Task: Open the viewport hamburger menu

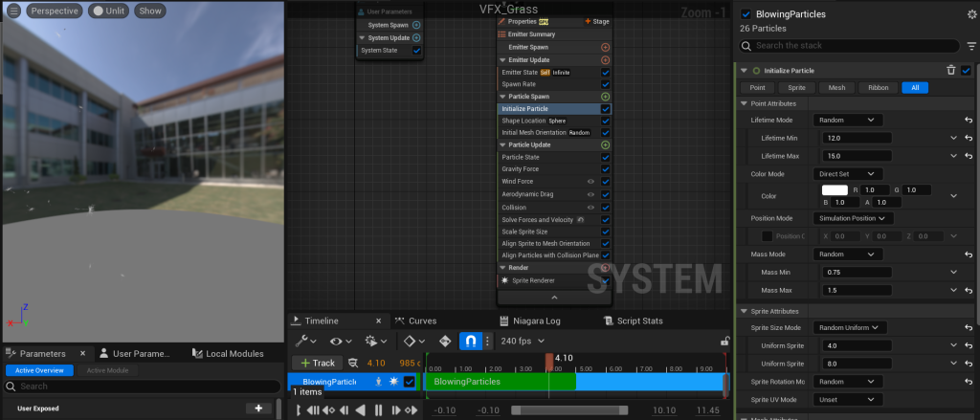Action: click(12, 11)
